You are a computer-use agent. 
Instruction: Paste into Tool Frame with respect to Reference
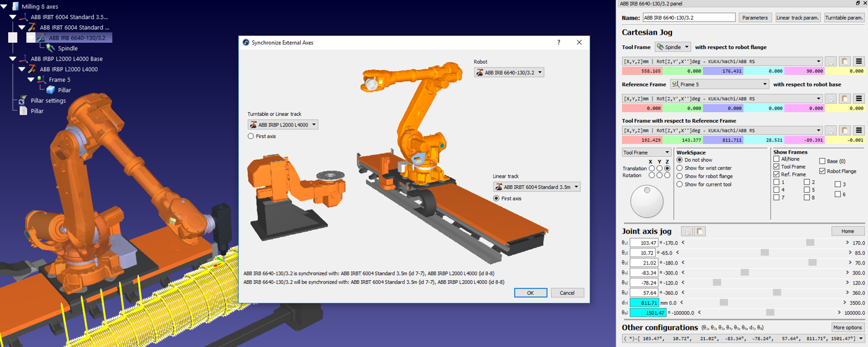[x=844, y=131]
